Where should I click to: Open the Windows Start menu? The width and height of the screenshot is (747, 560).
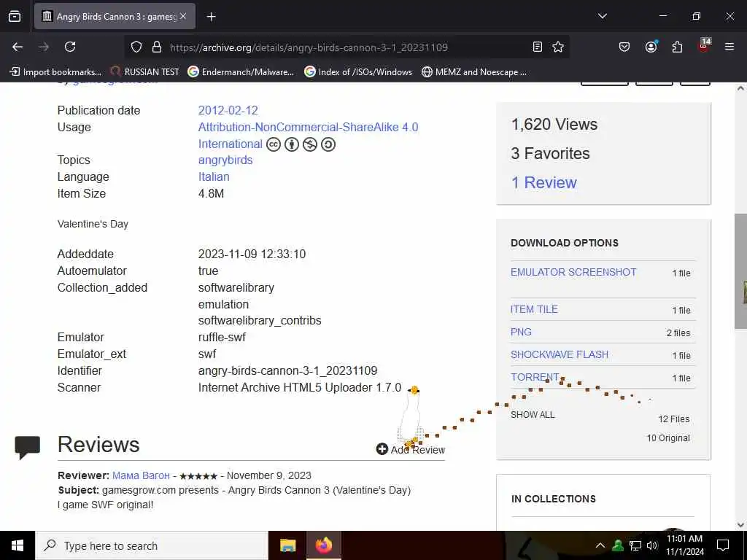(18, 545)
